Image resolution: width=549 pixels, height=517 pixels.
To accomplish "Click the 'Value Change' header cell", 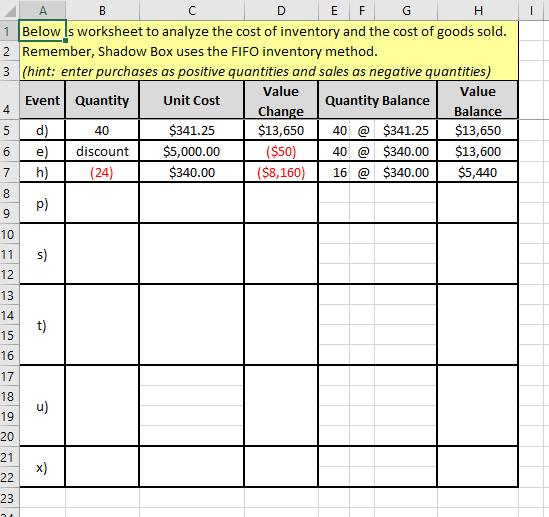I will coord(281,100).
